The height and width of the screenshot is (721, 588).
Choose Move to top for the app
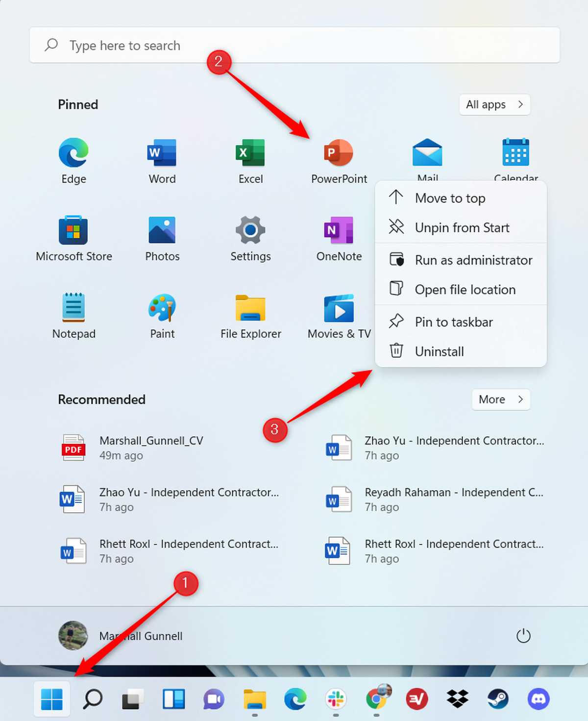[x=450, y=198]
